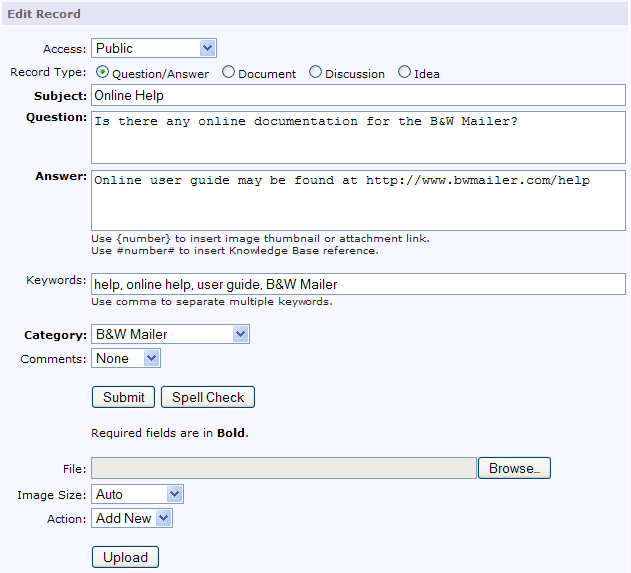
Task: Click inside the Question text area
Action: click(x=358, y=138)
